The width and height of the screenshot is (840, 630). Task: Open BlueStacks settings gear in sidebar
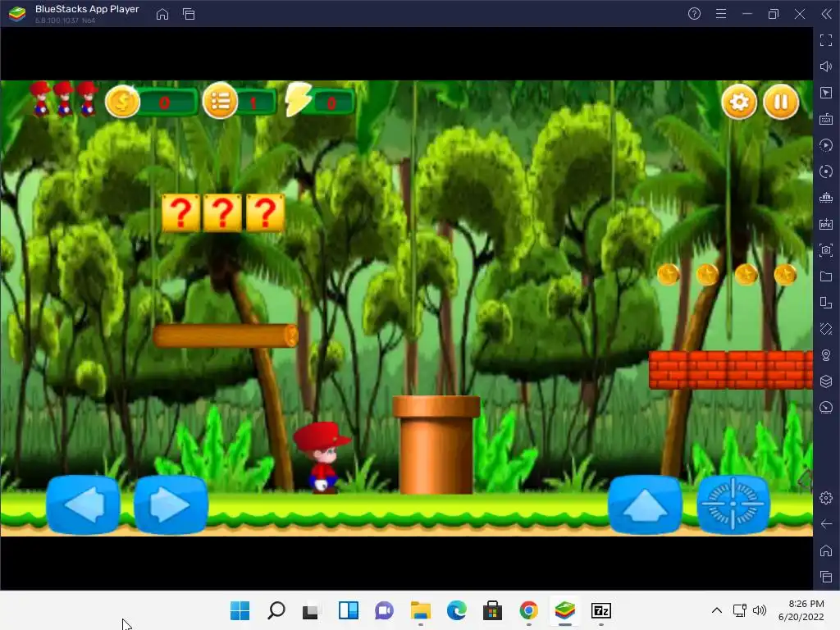coord(826,498)
